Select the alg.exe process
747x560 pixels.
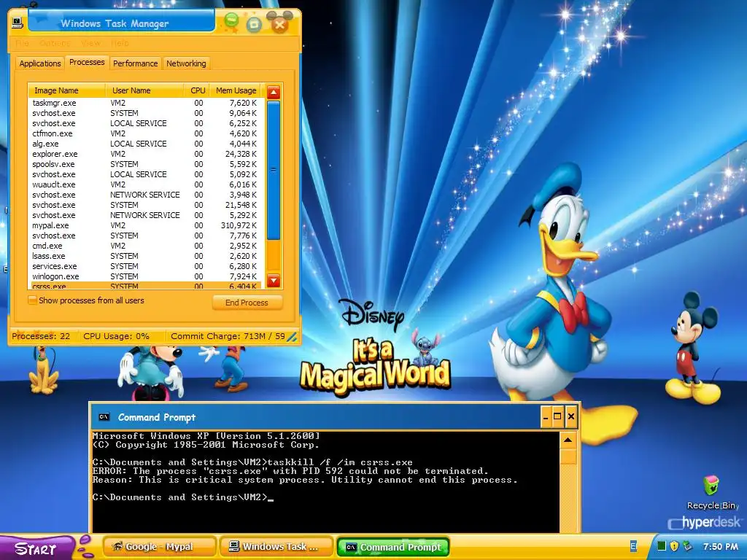(x=145, y=144)
